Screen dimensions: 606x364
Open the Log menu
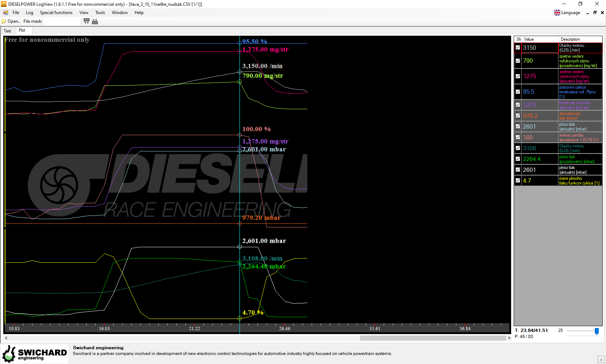(x=30, y=13)
